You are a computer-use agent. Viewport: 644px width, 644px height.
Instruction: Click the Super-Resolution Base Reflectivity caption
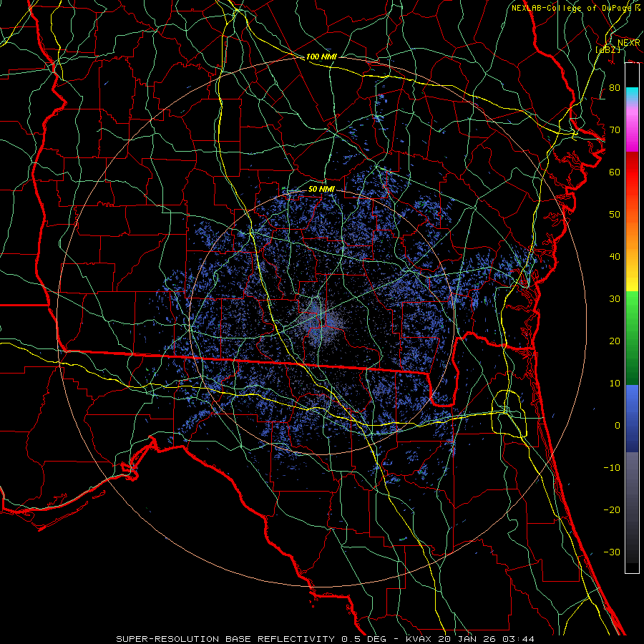tap(325, 639)
